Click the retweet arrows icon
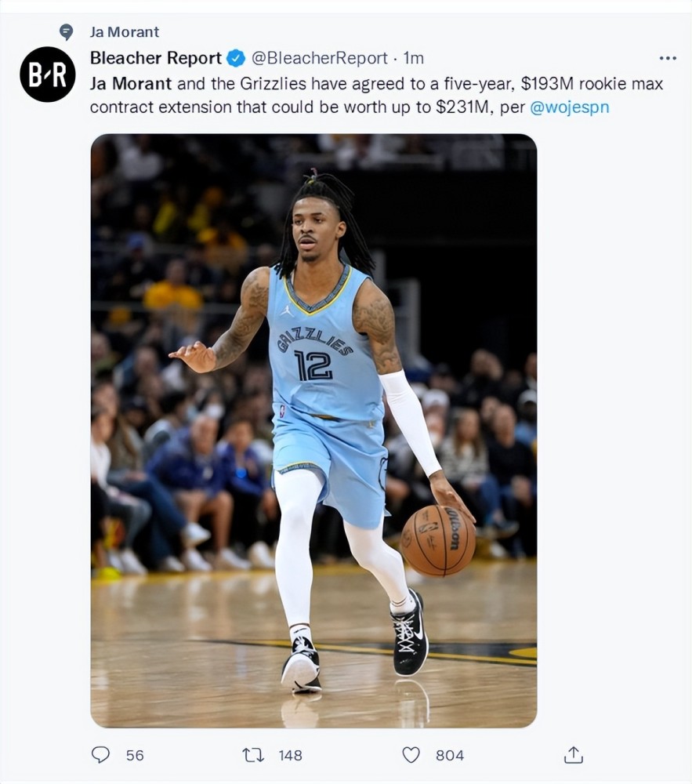The height and width of the screenshot is (784, 692). tap(253, 754)
